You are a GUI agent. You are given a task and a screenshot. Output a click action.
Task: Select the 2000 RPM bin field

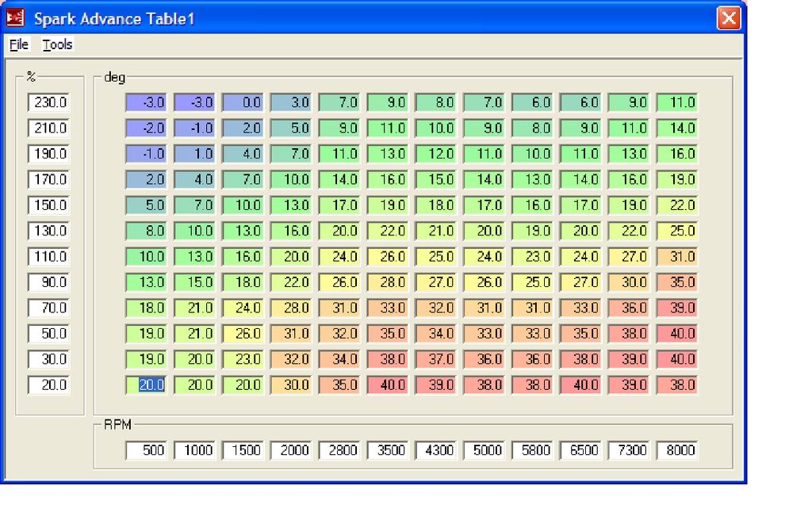point(291,449)
